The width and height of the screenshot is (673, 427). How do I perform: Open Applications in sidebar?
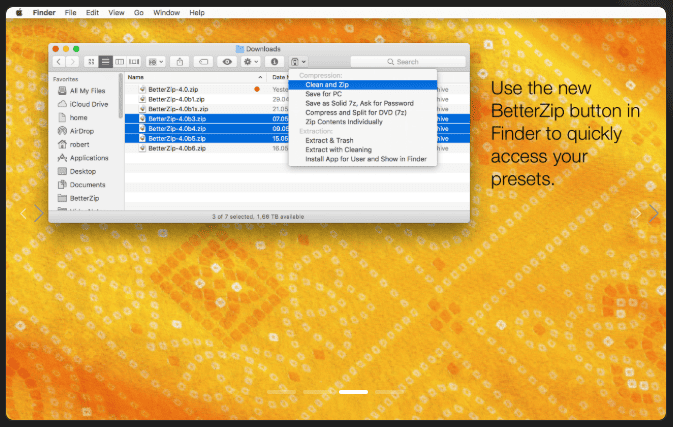[83, 158]
